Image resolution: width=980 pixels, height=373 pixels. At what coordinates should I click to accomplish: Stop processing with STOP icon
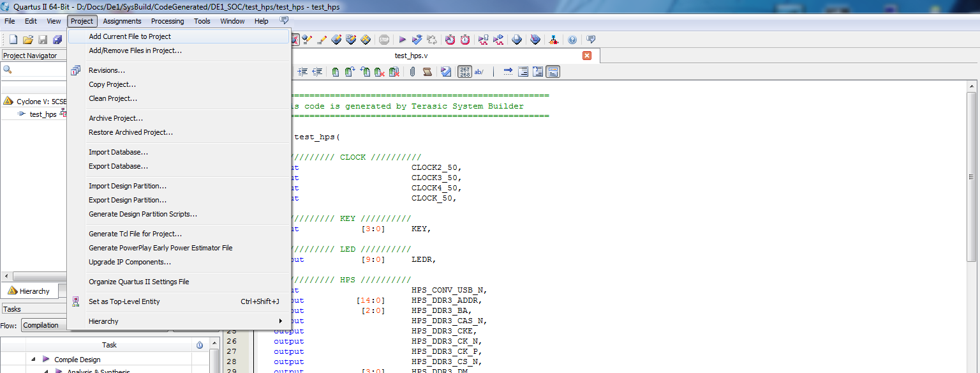tap(384, 40)
